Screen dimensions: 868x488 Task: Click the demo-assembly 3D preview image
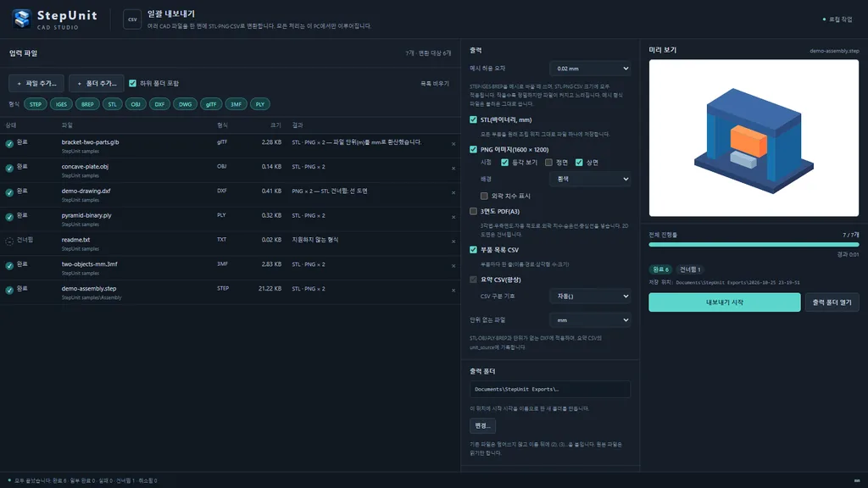point(754,138)
